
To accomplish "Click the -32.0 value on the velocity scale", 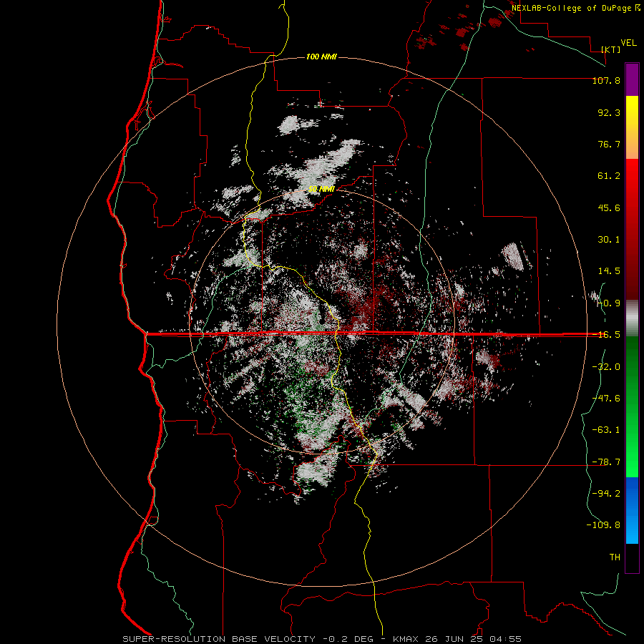I will click(606, 367).
